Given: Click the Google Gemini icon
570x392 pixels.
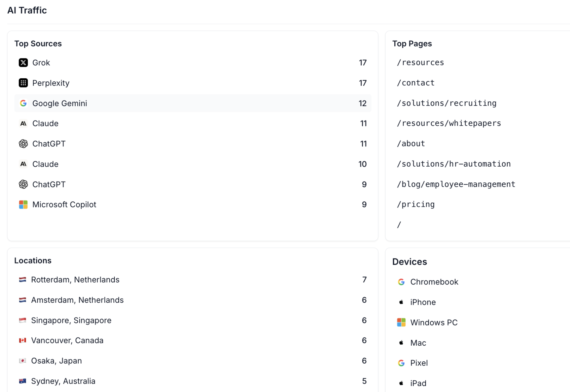Looking at the screenshot, I should (23, 103).
